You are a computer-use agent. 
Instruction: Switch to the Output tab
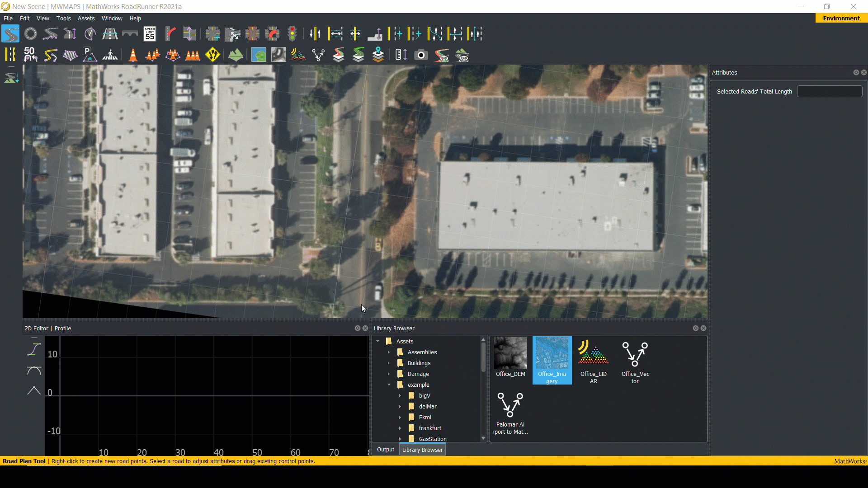point(386,450)
